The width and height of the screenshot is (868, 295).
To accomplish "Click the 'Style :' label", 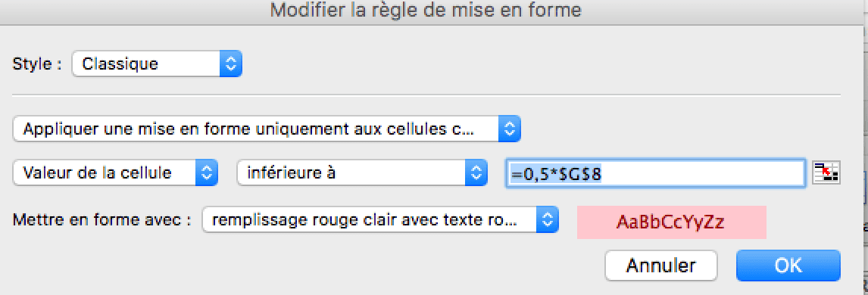I will pos(36,64).
